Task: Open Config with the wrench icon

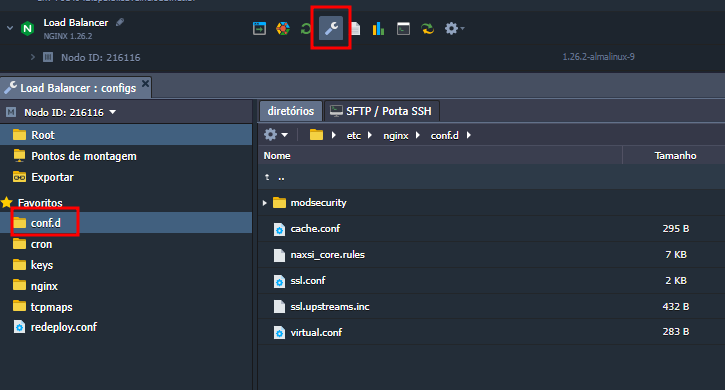Action: click(x=331, y=29)
